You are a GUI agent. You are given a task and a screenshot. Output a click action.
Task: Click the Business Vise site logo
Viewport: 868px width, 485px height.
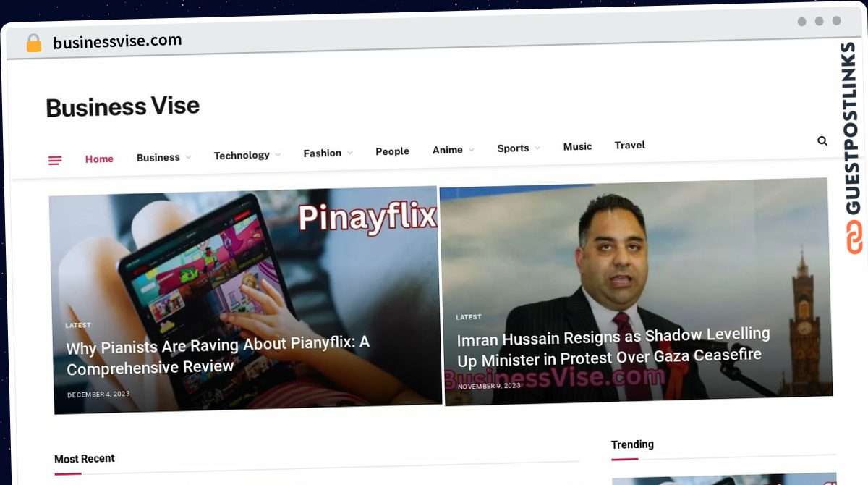tap(122, 107)
